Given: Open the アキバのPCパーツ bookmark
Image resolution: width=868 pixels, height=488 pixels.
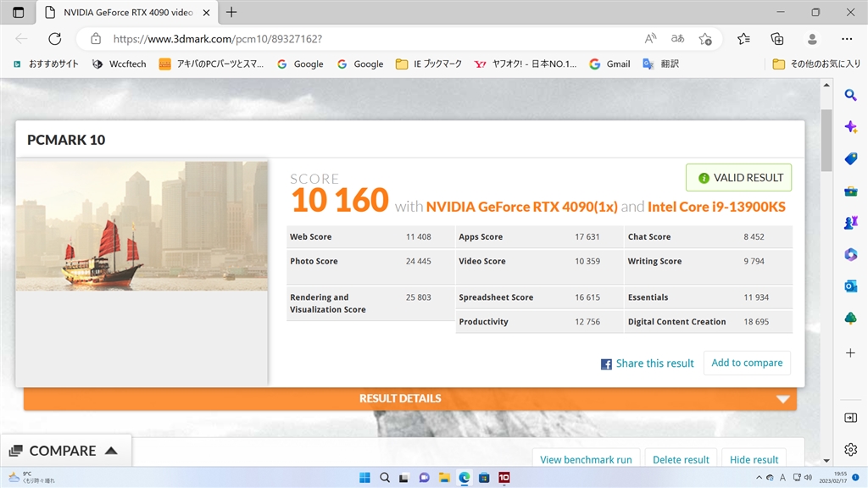Looking at the screenshot, I should [211, 64].
